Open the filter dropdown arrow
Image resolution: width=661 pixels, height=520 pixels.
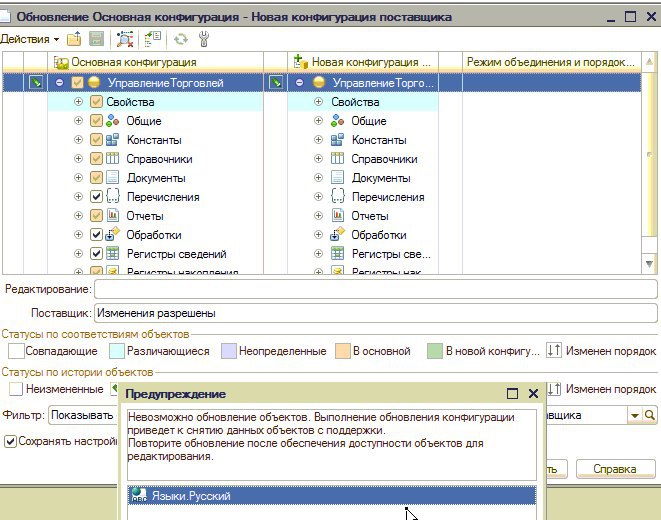pyautogui.click(x=634, y=415)
